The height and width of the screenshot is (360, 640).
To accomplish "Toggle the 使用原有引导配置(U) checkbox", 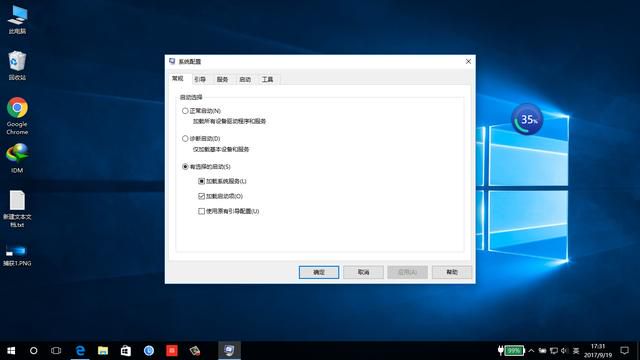I will tap(201, 211).
